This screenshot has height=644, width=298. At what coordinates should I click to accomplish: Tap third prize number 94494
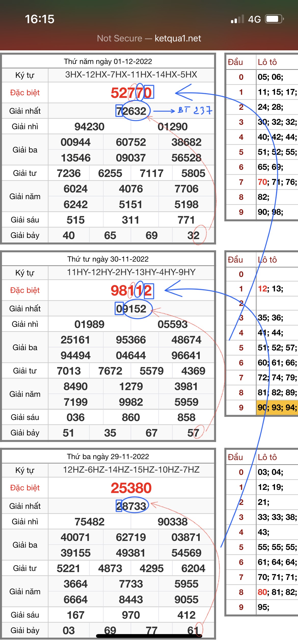coord(76,356)
